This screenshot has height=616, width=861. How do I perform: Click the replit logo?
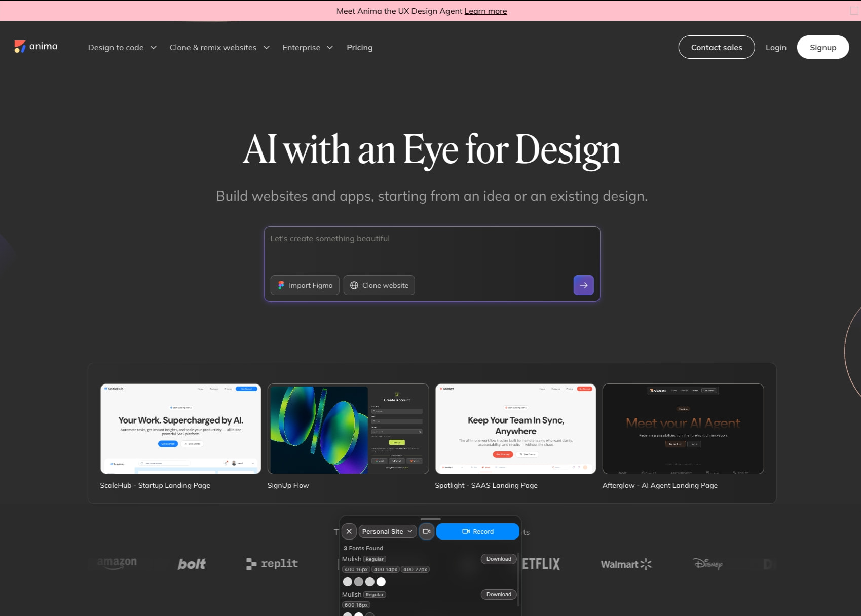pos(272,564)
